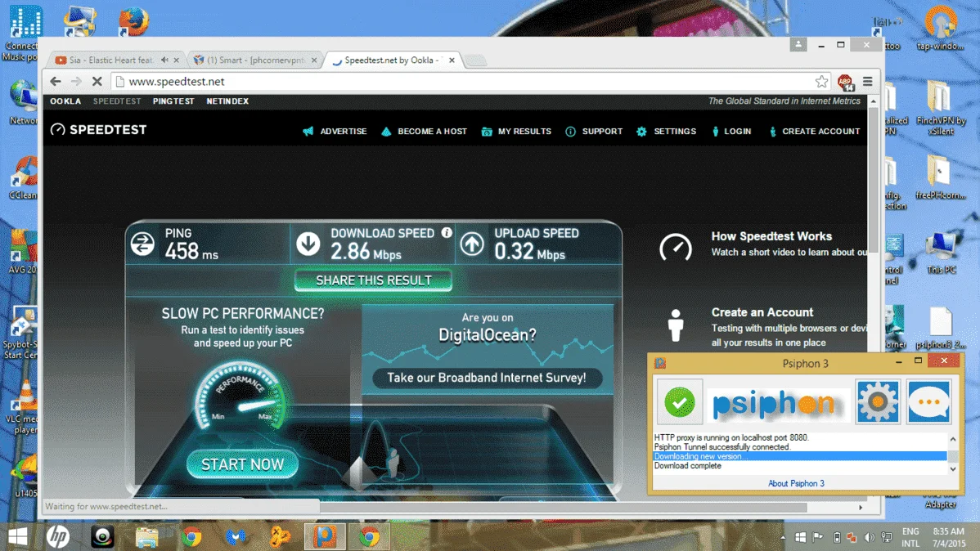Open the Chrome hamburger menu
980x551 pixels.
pos(867,81)
